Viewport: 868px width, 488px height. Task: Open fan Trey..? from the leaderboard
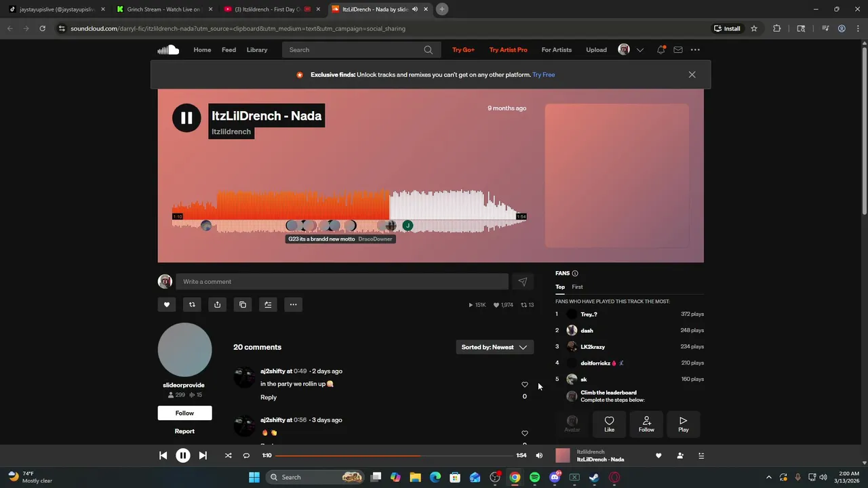click(589, 314)
